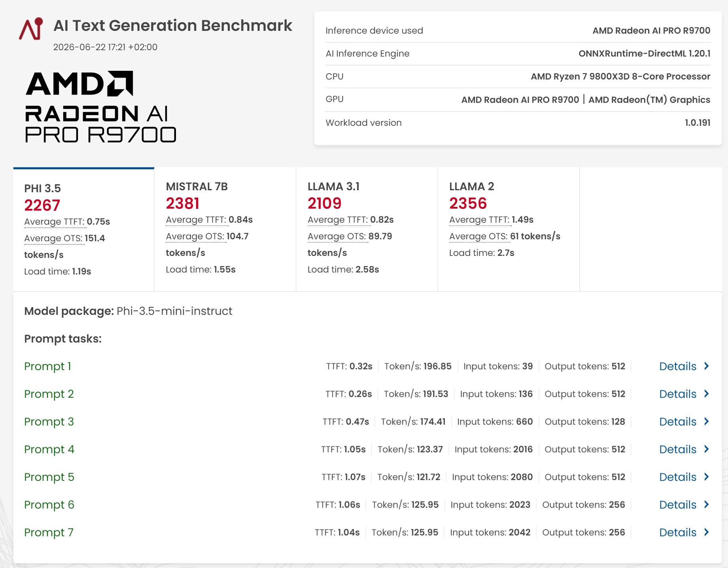728x568 pixels.
Task: Click Details text for Prompt 7
Action: tap(677, 532)
